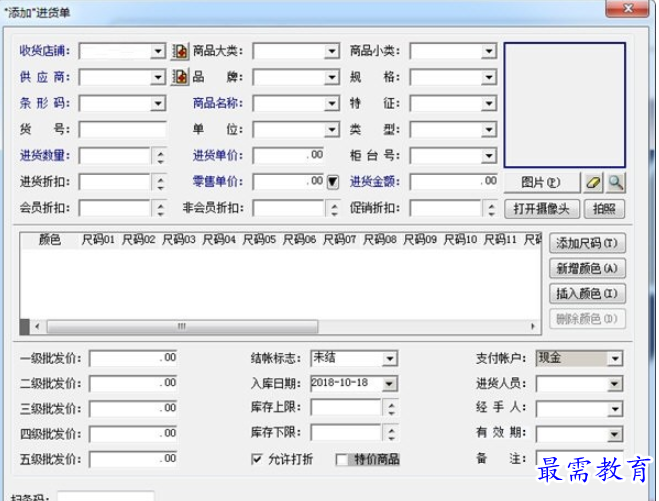Click the 非会员折扣 spinner arrows
The image size is (659, 501).
tap(334, 208)
